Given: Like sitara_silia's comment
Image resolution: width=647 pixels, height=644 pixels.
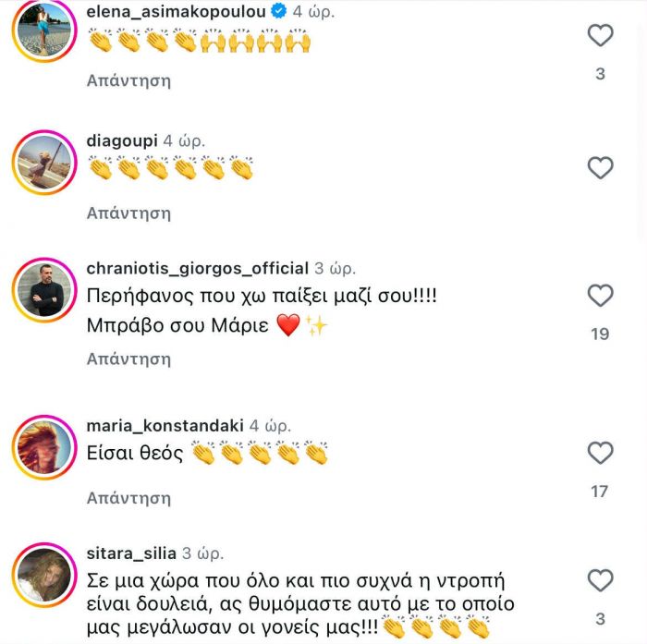Looking at the screenshot, I should point(601,580).
